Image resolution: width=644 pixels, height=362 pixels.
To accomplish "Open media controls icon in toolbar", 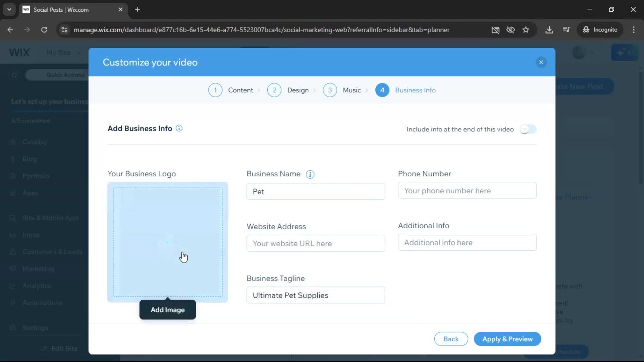I will (x=566, y=30).
